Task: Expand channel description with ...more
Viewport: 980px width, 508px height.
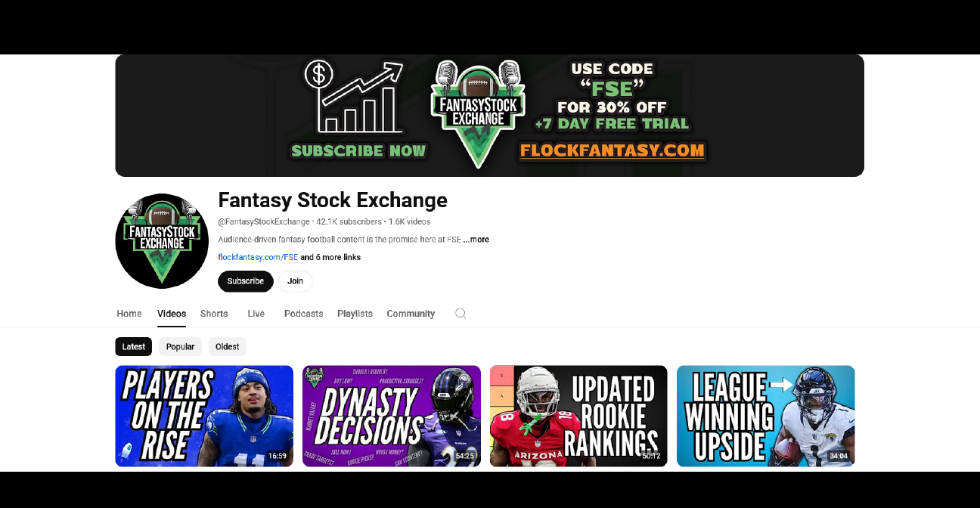Action: pyautogui.click(x=476, y=240)
